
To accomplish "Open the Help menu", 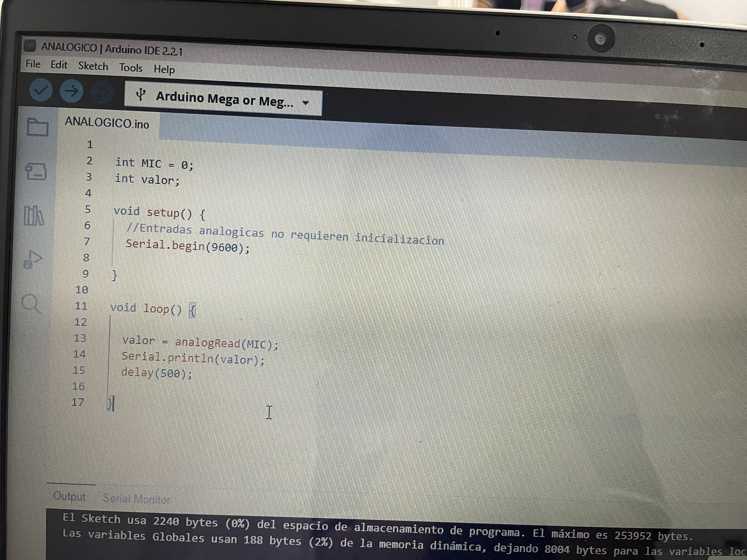I will (164, 69).
